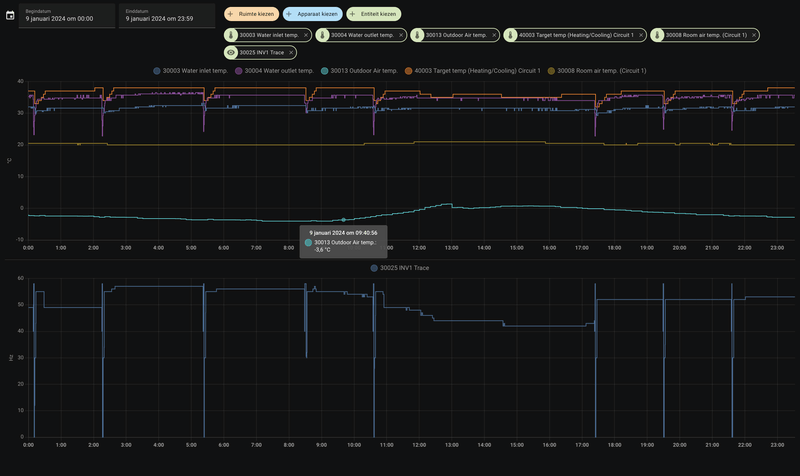Click the 30003 Water inlet temp. chip label
800x476 pixels.
[x=269, y=35]
